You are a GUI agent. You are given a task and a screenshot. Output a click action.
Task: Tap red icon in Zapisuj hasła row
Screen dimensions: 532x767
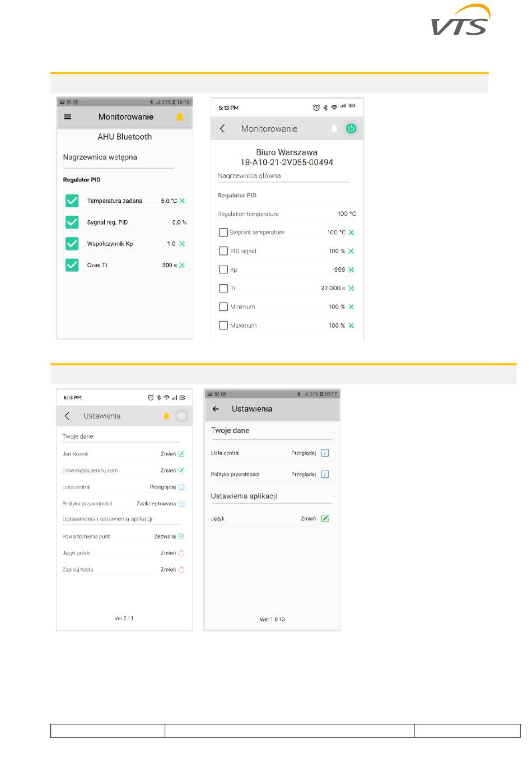[181, 570]
